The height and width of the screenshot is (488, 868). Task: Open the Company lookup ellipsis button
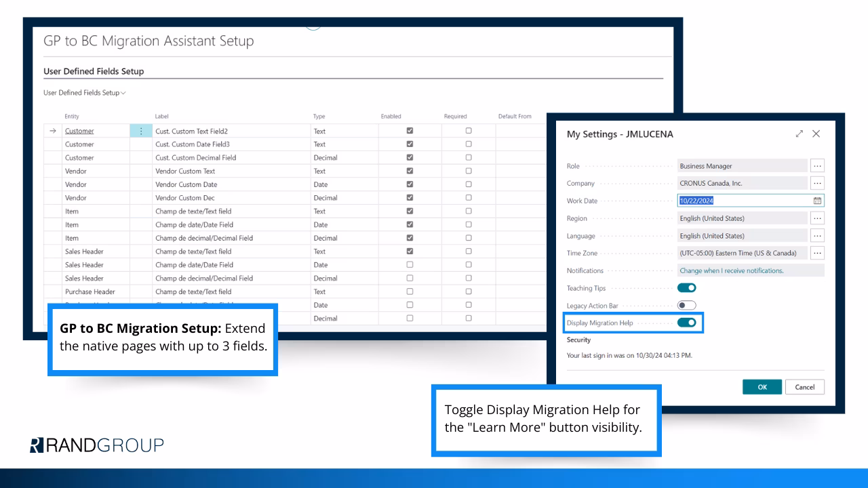817,184
